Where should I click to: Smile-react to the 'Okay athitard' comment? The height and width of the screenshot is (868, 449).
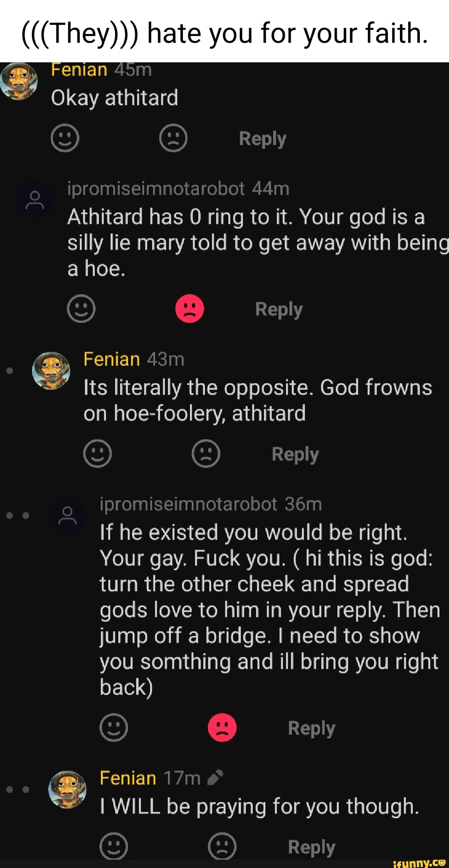[x=65, y=138]
